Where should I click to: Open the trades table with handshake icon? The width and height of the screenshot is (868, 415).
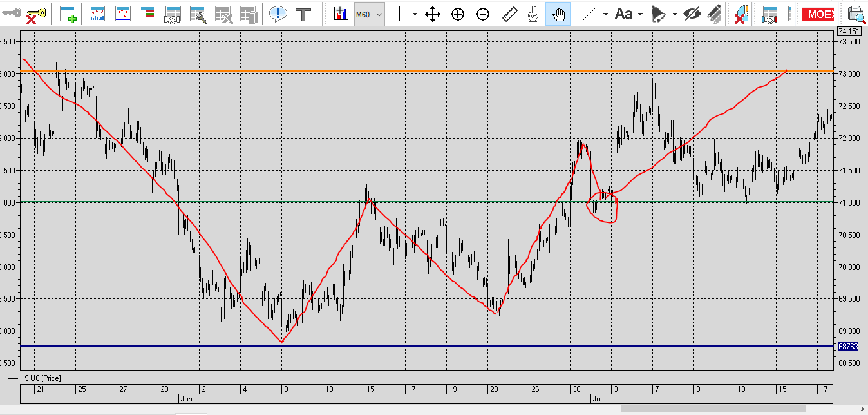(173, 14)
